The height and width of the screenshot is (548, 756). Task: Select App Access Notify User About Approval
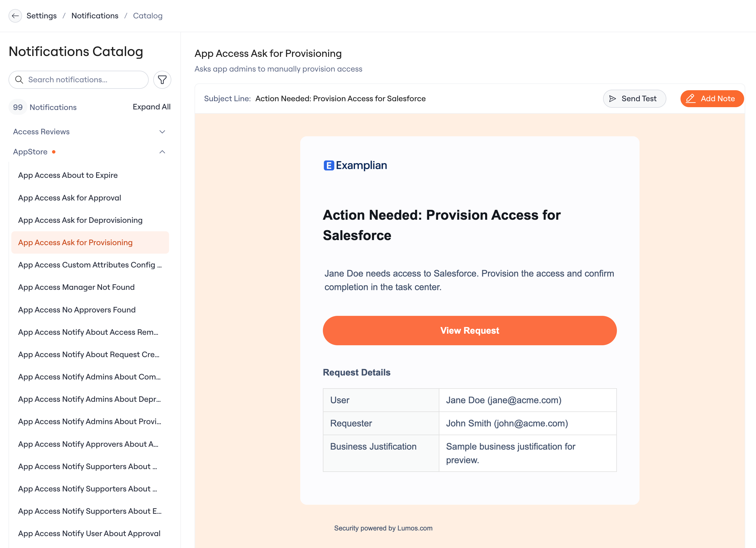pos(90,534)
